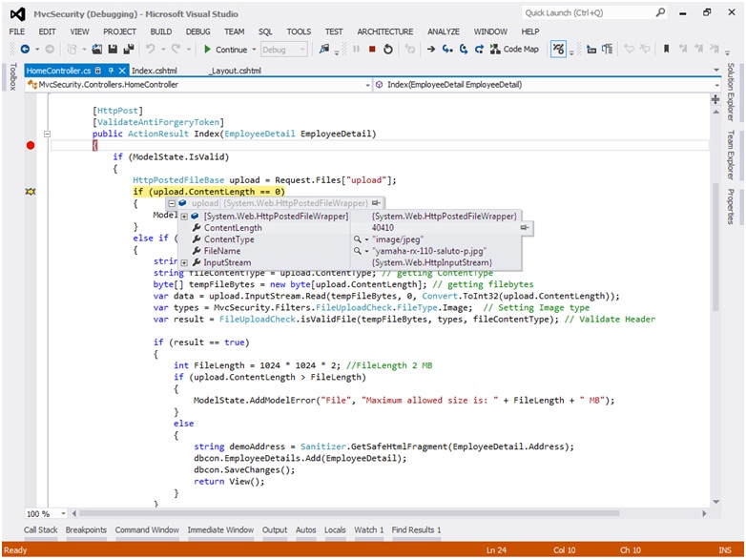Viewport: 746px width, 560px height.
Task: Click the Open File icon in the toolbar
Action: (96, 49)
